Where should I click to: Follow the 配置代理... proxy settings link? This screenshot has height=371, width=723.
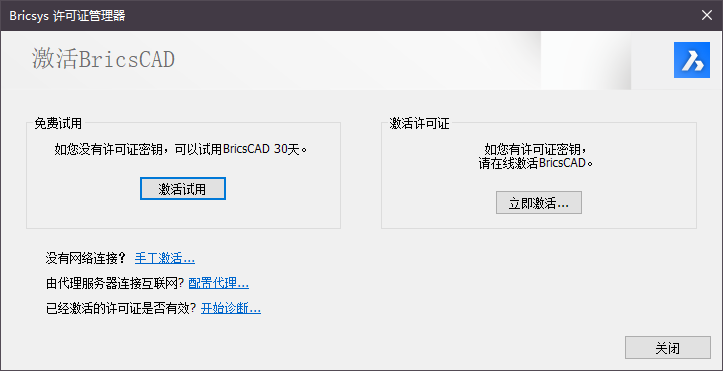tap(219, 283)
